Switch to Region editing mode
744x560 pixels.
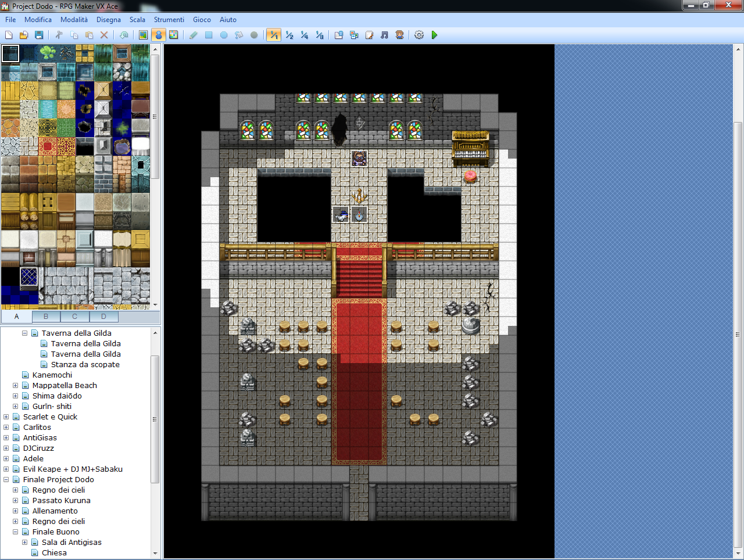click(173, 35)
